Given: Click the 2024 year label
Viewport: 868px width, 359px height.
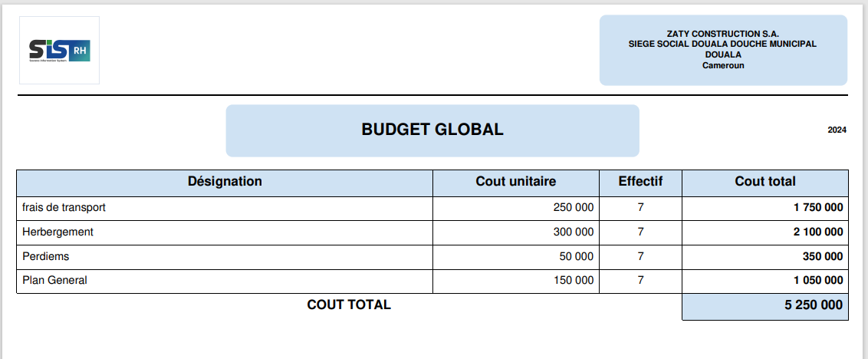Looking at the screenshot, I should coord(837,130).
